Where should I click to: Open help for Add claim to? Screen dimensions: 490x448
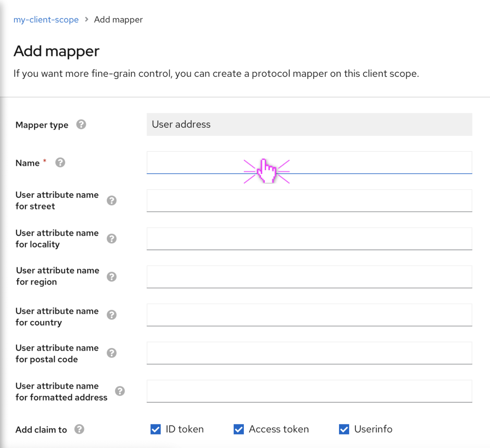point(79,429)
